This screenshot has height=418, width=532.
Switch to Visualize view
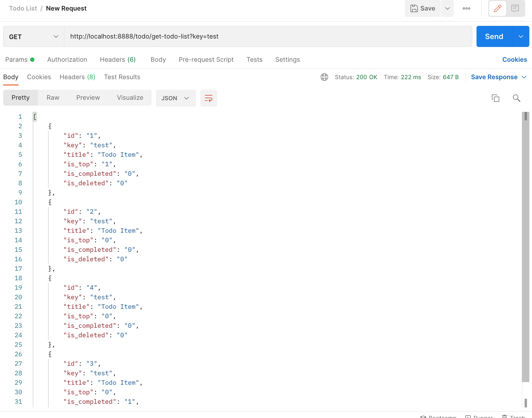click(130, 98)
